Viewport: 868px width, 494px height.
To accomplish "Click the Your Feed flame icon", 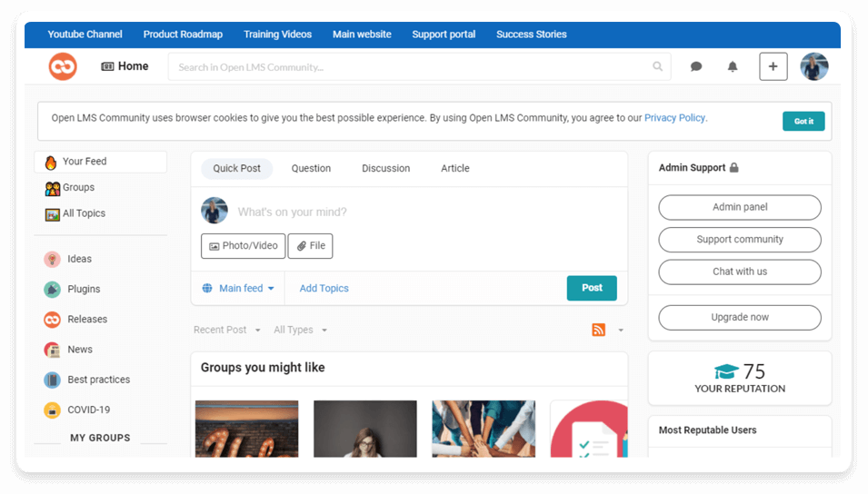I will pos(51,162).
